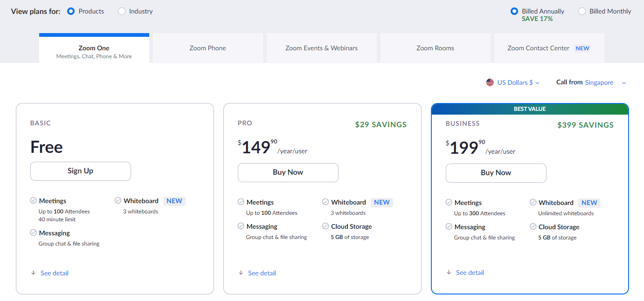The image size is (644, 301).
Task: Click Meetings checkmark icon in Business plan
Action: (x=449, y=202)
